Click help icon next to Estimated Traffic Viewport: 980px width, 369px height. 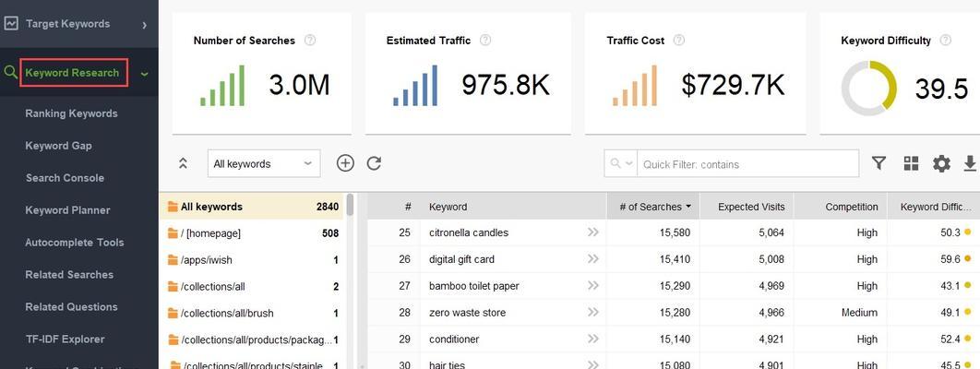485,41
